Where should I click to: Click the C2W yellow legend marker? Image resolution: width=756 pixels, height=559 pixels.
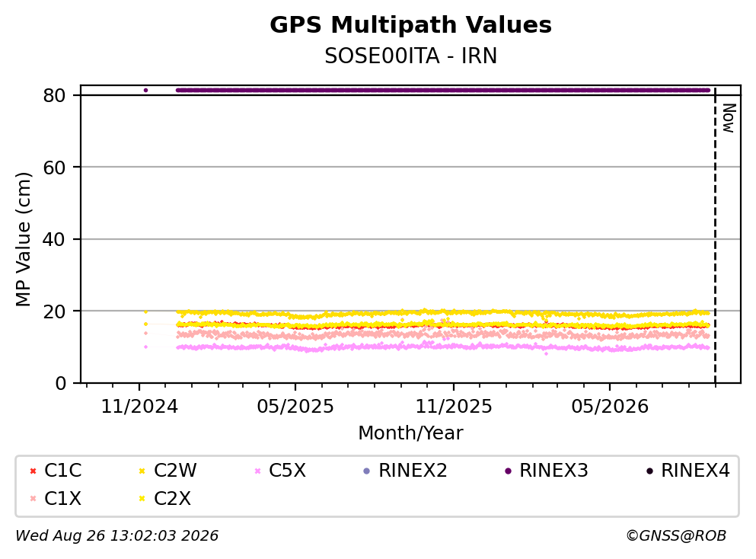coord(142,471)
